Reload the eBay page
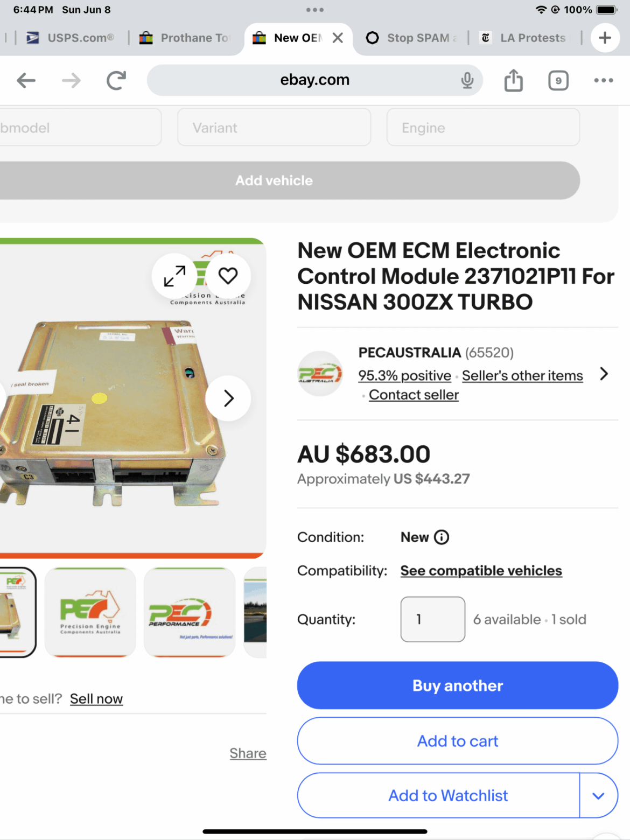Image resolution: width=630 pixels, height=840 pixels. coord(115,80)
